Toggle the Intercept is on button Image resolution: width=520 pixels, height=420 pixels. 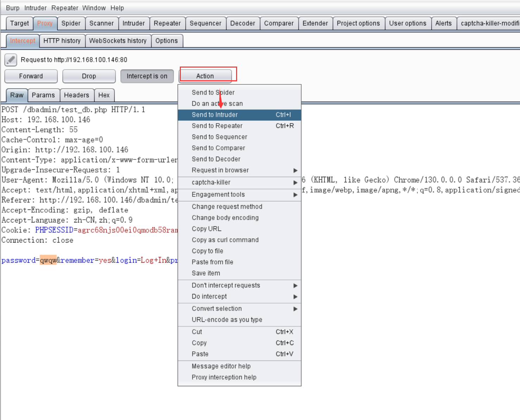[x=147, y=76]
